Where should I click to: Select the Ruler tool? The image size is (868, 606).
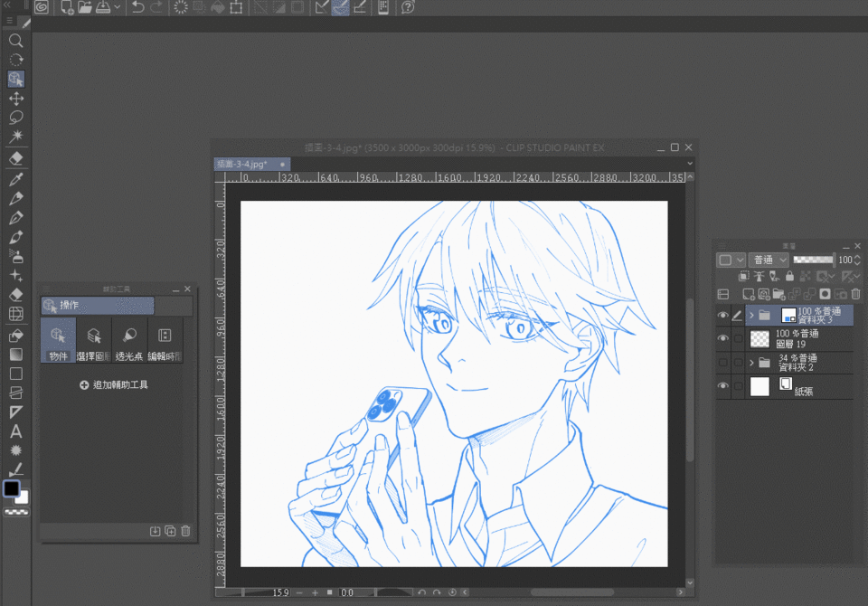click(x=16, y=412)
